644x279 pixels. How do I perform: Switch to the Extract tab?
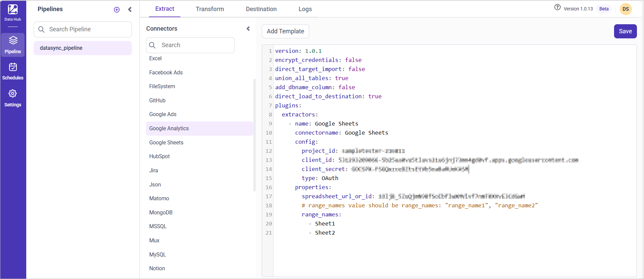165,9
